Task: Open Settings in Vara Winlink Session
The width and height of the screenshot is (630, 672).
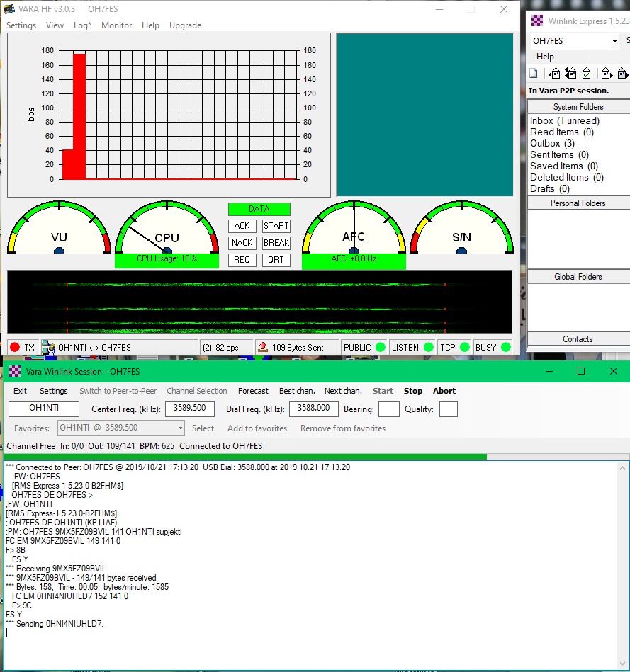Action: coord(54,391)
